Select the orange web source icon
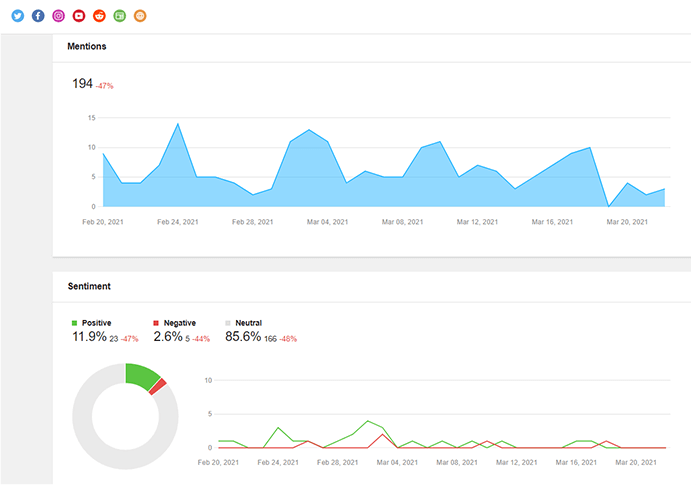The height and width of the screenshot is (485, 696). [140, 16]
